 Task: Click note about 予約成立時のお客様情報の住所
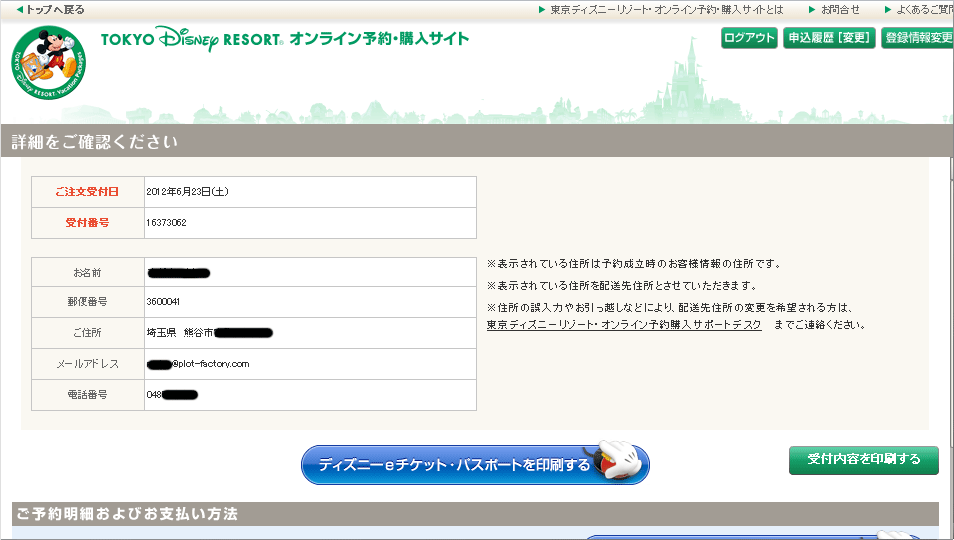[x=634, y=264]
